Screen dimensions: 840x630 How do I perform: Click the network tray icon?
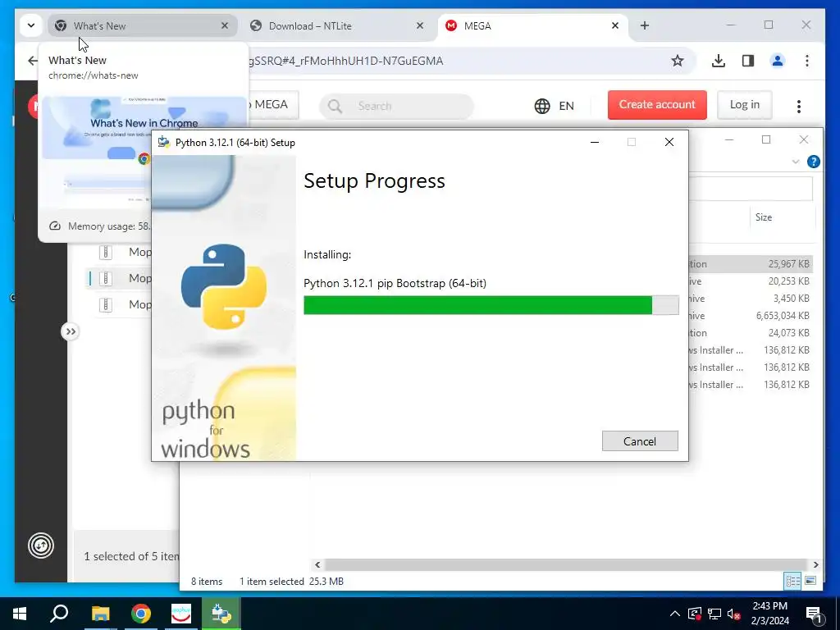coord(714,614)
